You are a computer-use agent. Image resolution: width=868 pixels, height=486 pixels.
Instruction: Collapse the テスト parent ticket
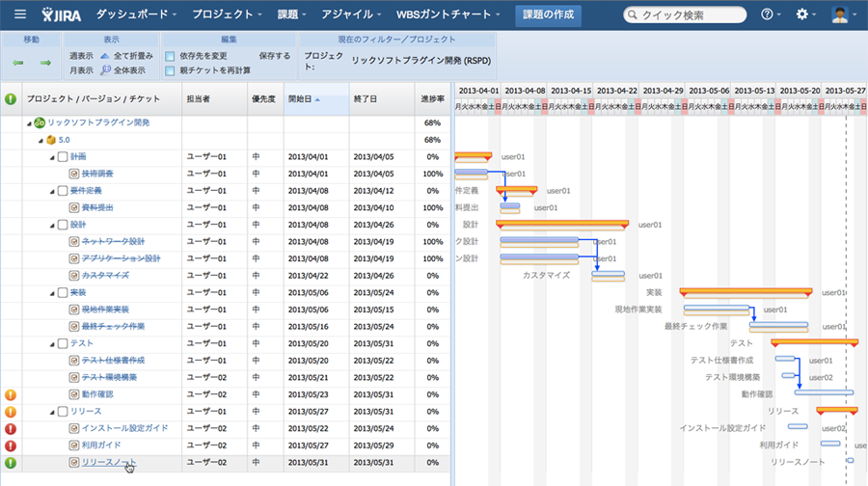(x=52, y=345)
